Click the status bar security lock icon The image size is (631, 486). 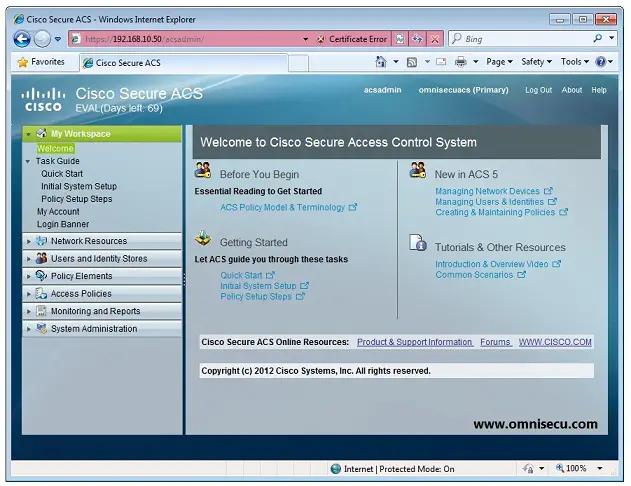coord(528,468)
